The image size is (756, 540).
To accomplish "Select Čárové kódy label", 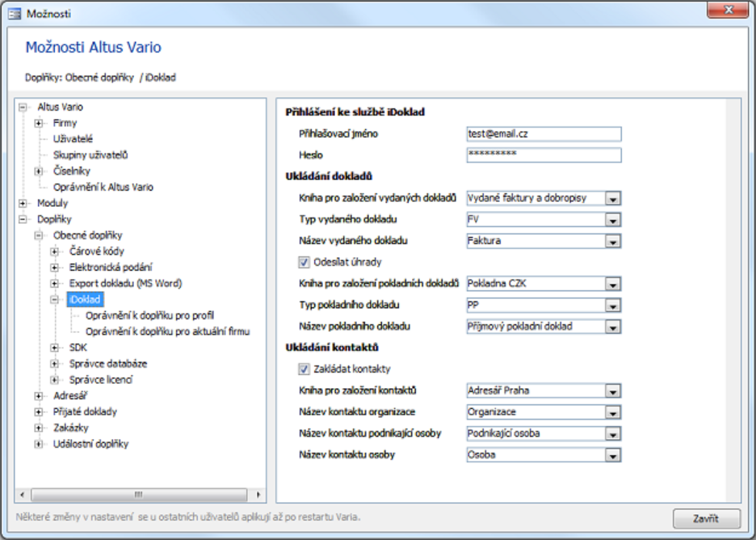I will tap(96, 251).
